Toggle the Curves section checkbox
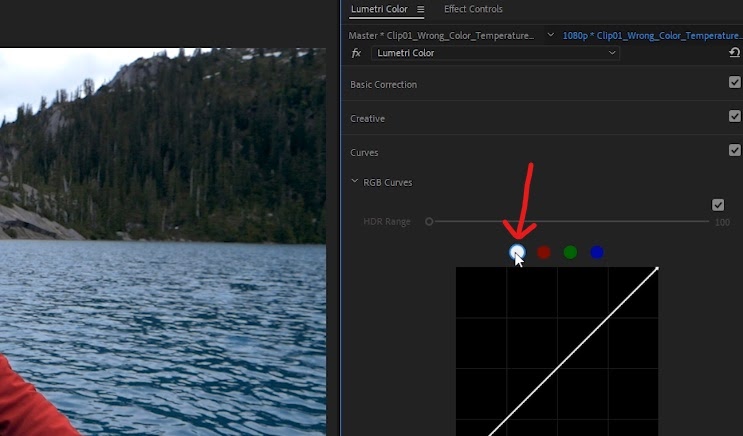 point(734,150)
